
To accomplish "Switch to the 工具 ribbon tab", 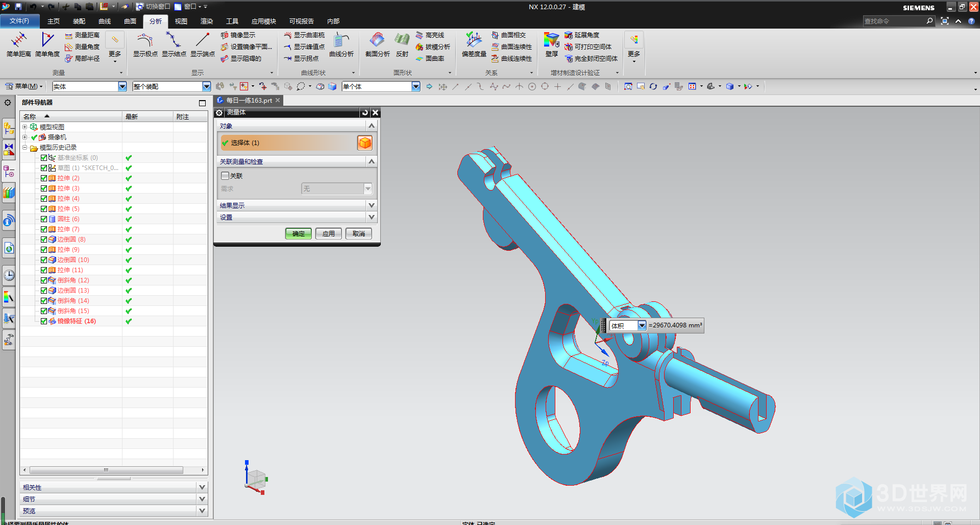I will [x=232, y=21].
